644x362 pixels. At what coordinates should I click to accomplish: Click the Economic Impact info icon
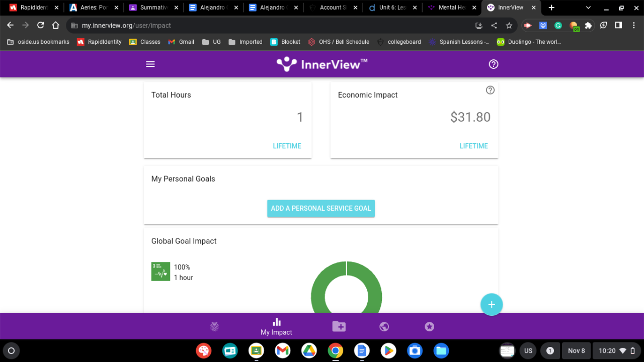pyautogui.click(x=490, y=90)
